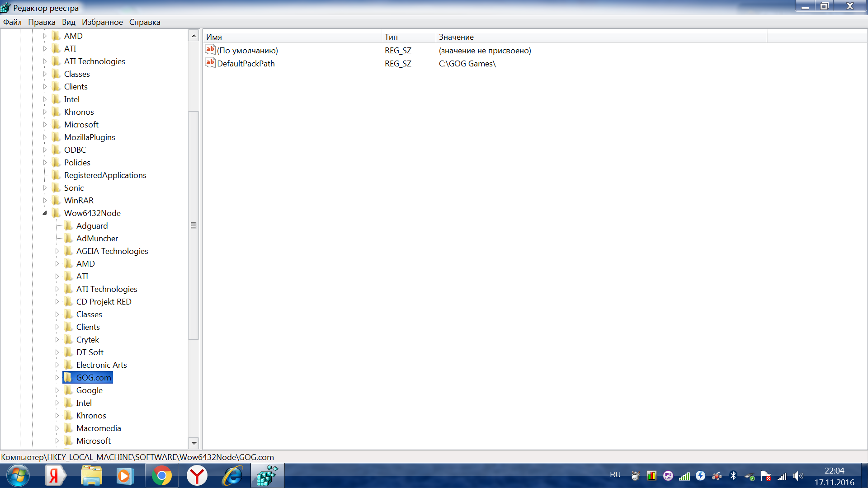Select the DT Soft tree item

(90, 352)
